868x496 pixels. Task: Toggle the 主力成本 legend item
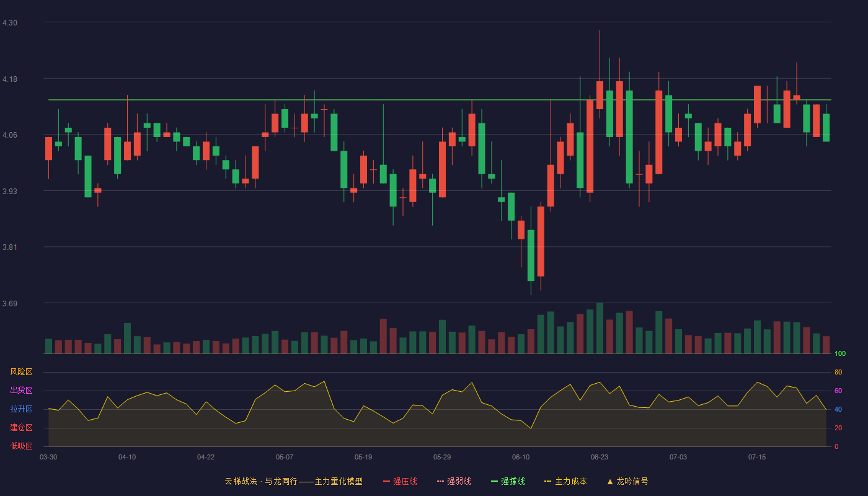pyautogui.click(x=565, y=481)
